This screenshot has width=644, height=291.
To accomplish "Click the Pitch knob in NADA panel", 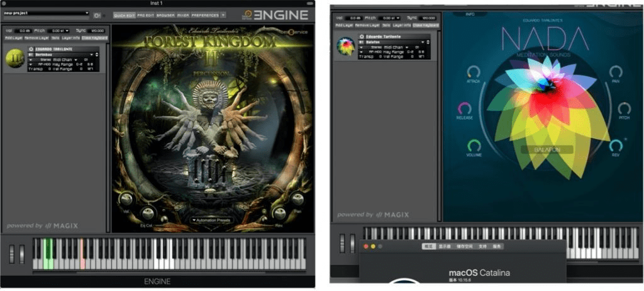I will pos(625,109).
